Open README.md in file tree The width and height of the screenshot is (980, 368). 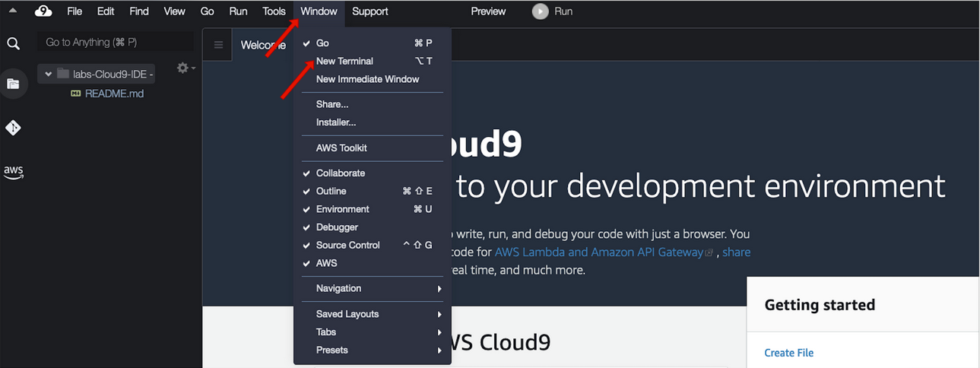click(x=114, y=94)
